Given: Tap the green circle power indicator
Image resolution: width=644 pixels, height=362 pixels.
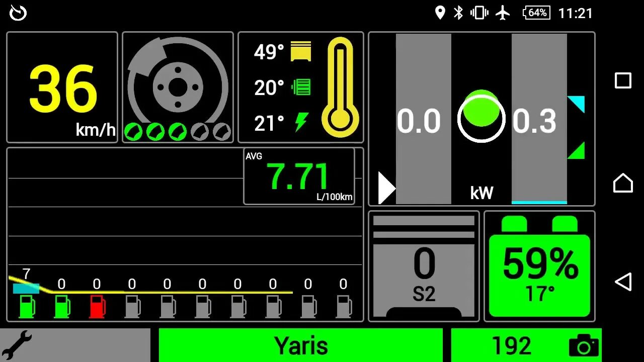Looking at the screenshot, I should [481, 108].
